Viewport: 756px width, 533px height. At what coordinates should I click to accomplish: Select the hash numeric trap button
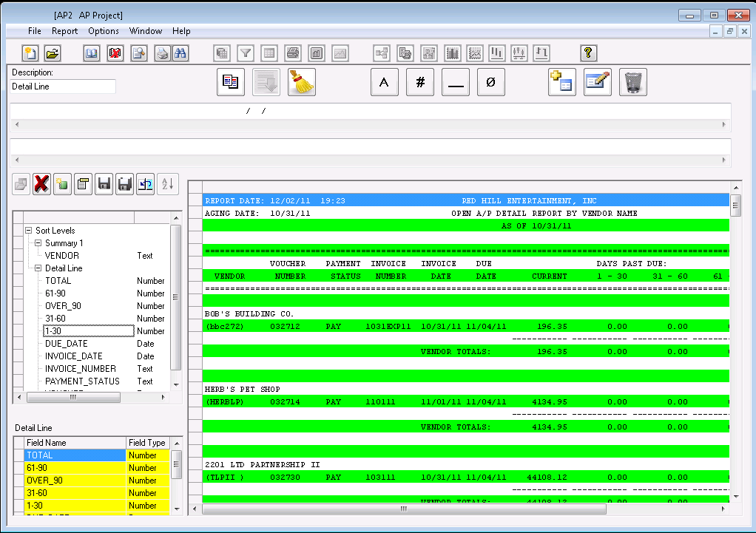pos(419,82)
